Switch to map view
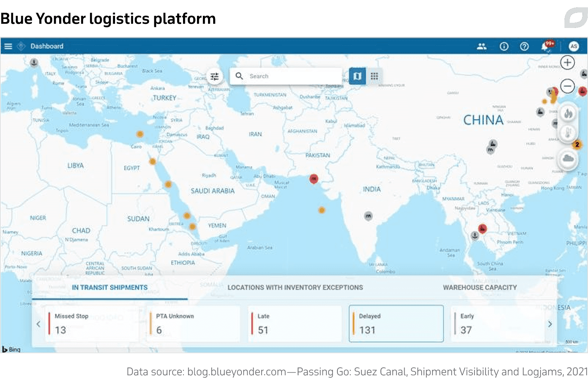The width and height of the screenshot is (588, 390). pyautogui.click(x=357, y=76)
